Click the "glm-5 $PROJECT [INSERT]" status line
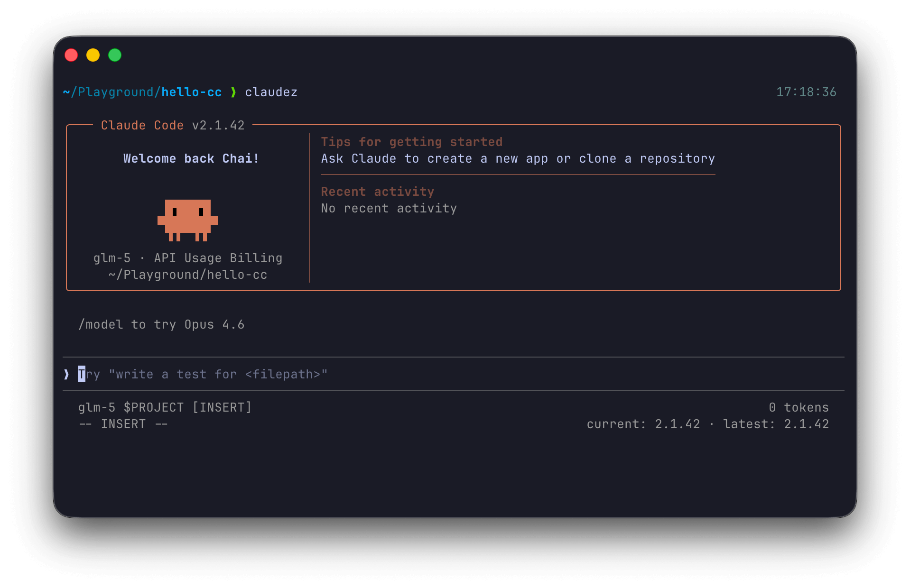The width and height of the screenshot is (910, 588). [165, 408]
